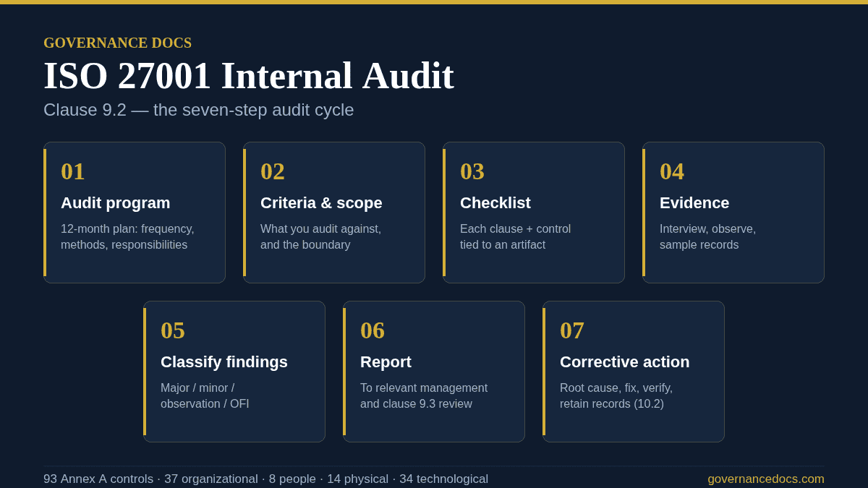868x488 pixels.
Task: Click step number 03
Action: [472, 171]
